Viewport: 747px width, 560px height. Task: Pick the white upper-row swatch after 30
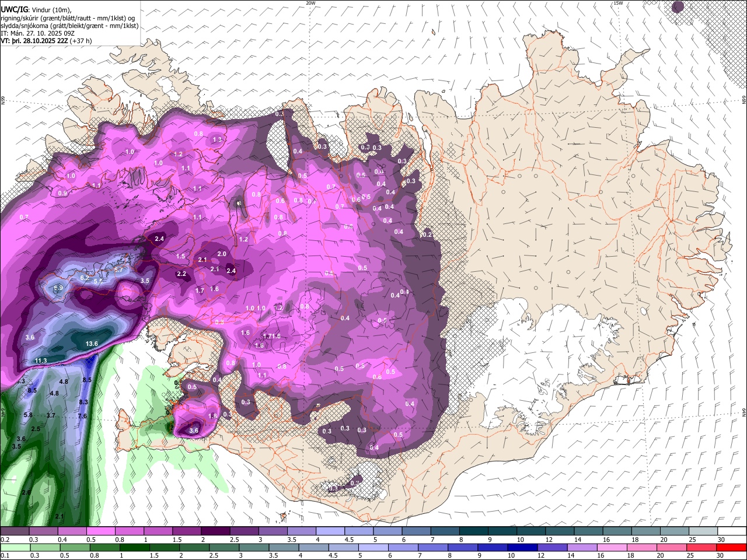pyautogui.click(x=732, y=531)
